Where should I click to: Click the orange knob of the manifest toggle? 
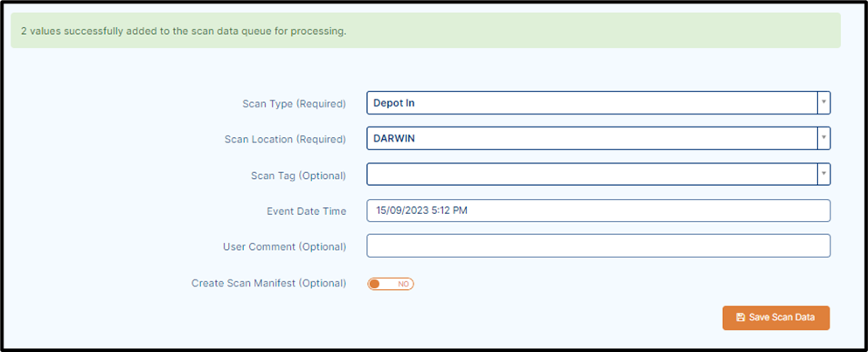click(375, 284)
